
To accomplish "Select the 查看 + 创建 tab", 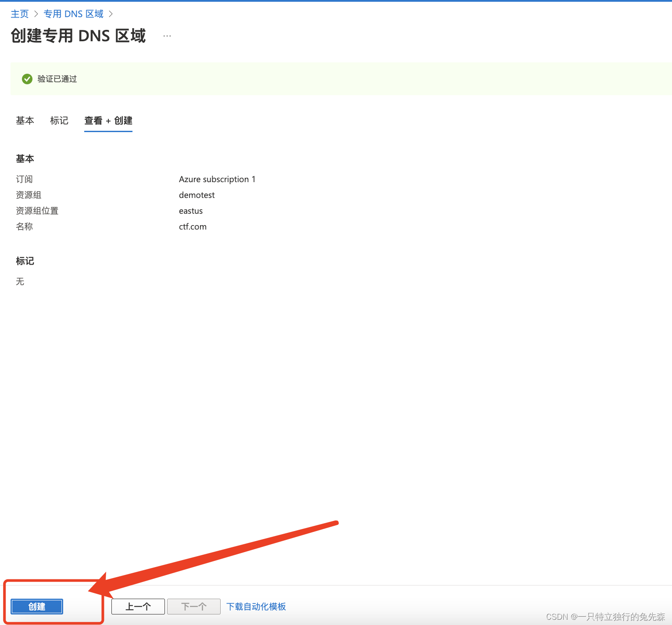I will [x=108, y=121].
